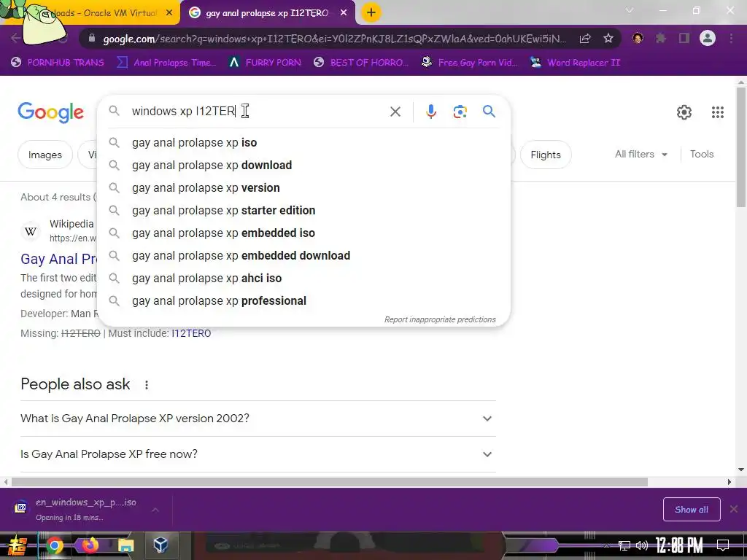Click the share this page icon

[x=585, y=39]
